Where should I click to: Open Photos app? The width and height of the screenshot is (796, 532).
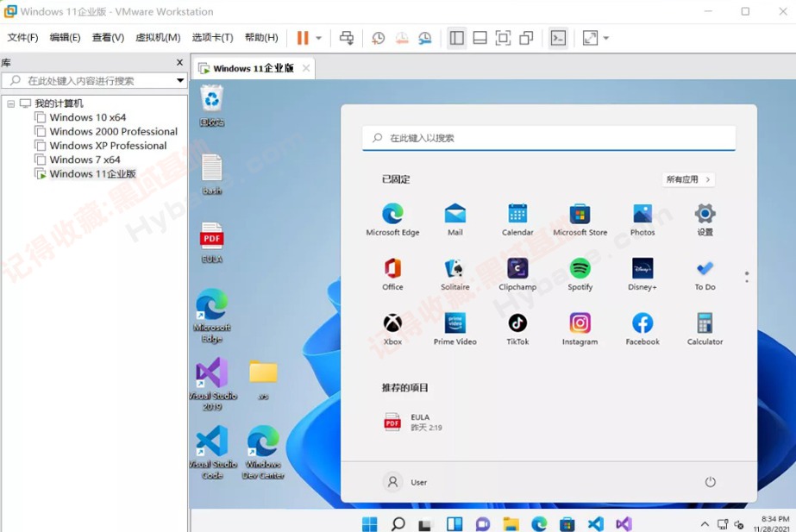[642, 219]
